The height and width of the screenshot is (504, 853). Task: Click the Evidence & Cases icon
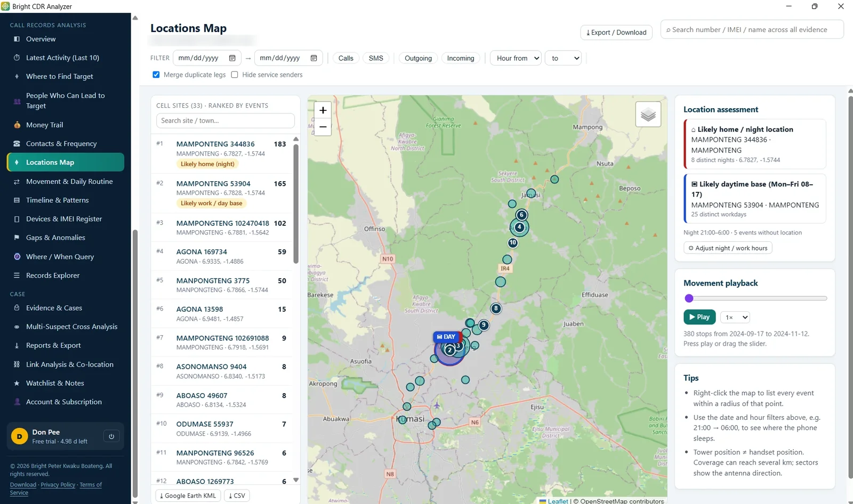pyautogui.click(x=17, y=308)
